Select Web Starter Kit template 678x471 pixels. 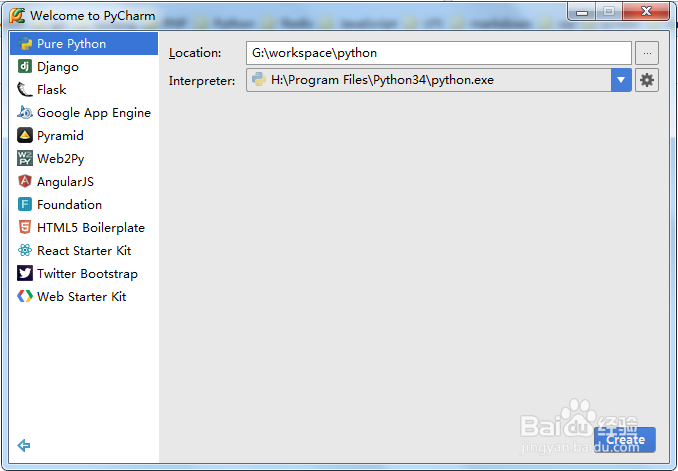(x=84, y=296)
